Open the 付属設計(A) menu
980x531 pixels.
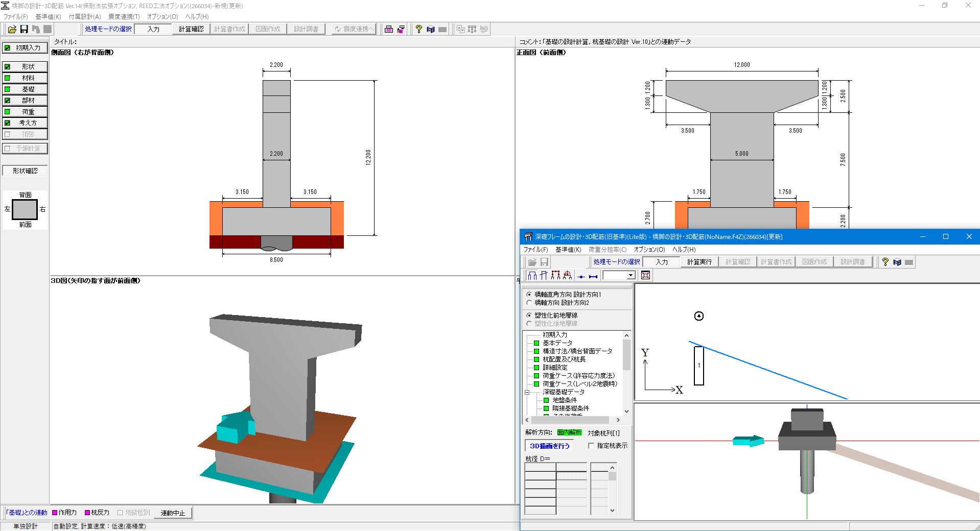click(85, 16)
